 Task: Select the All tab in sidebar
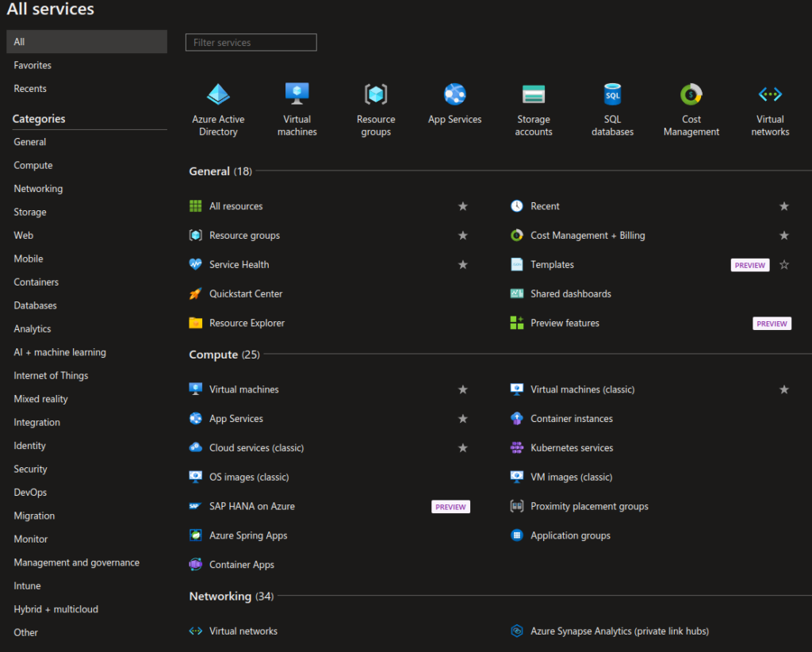click(86, 42)
